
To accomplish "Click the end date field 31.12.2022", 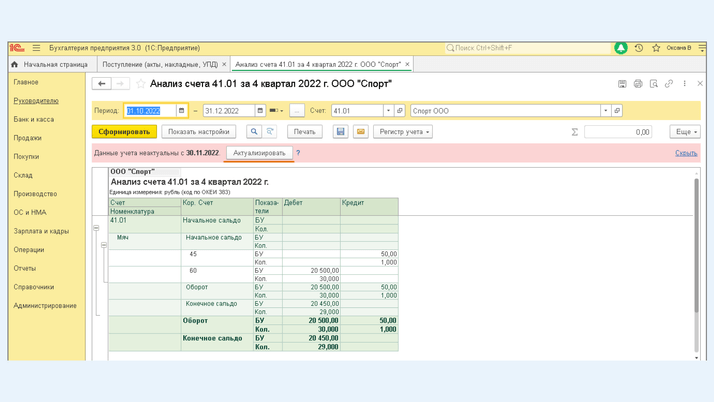I will [x=228, y=111].
